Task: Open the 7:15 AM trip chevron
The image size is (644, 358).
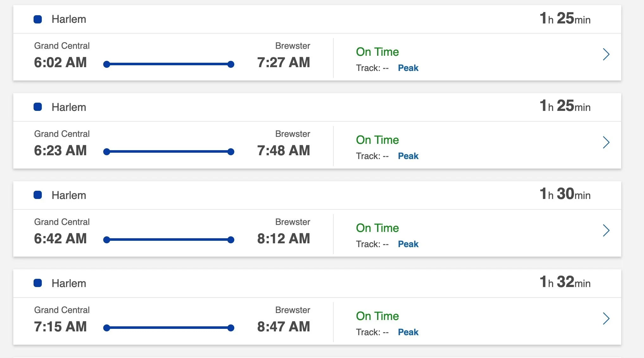Action: 606,318
